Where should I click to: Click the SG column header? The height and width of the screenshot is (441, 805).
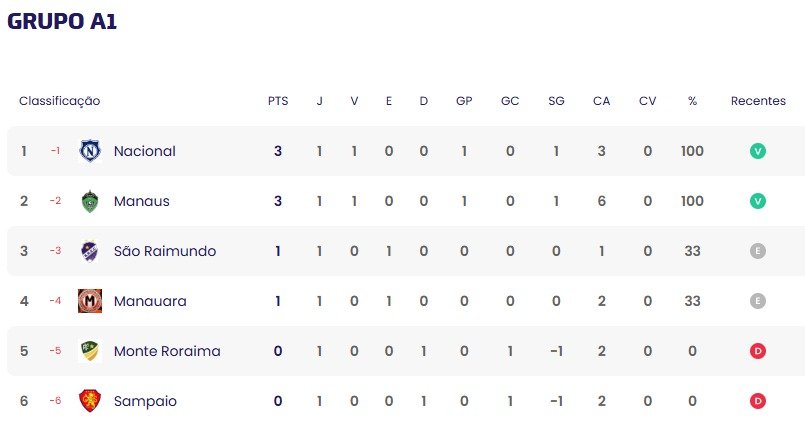tap(556, 101)
